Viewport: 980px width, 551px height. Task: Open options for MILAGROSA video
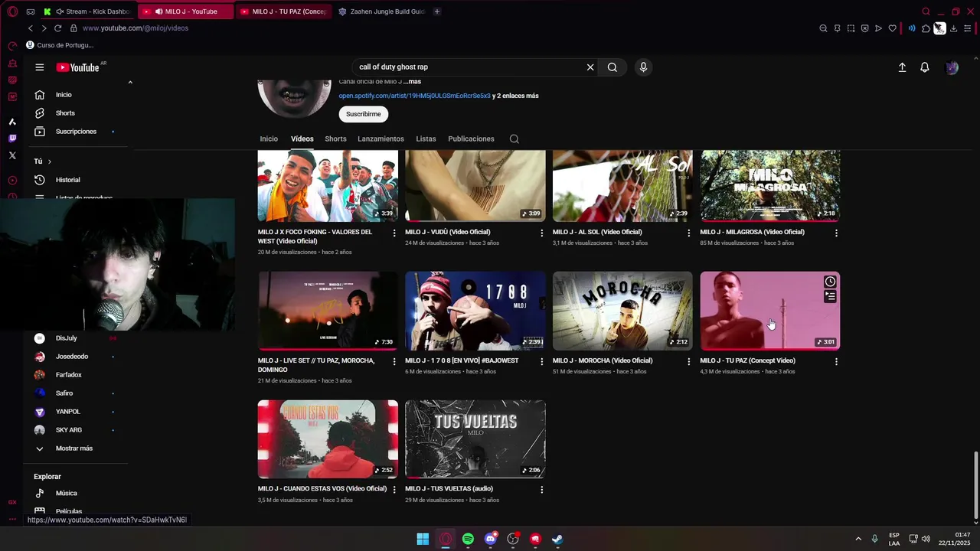tap(836, 233)
